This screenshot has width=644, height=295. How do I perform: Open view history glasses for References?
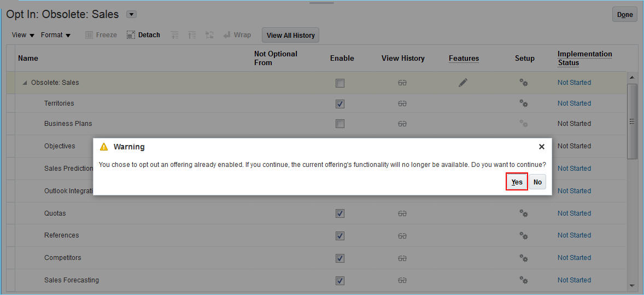point(402,236)
